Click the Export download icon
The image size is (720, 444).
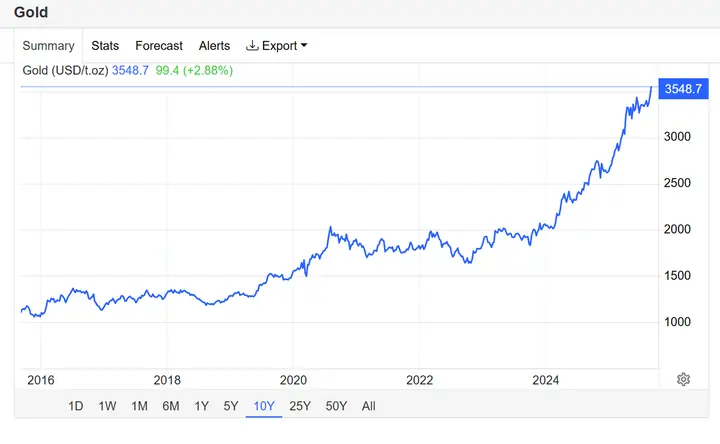(252, 45)
